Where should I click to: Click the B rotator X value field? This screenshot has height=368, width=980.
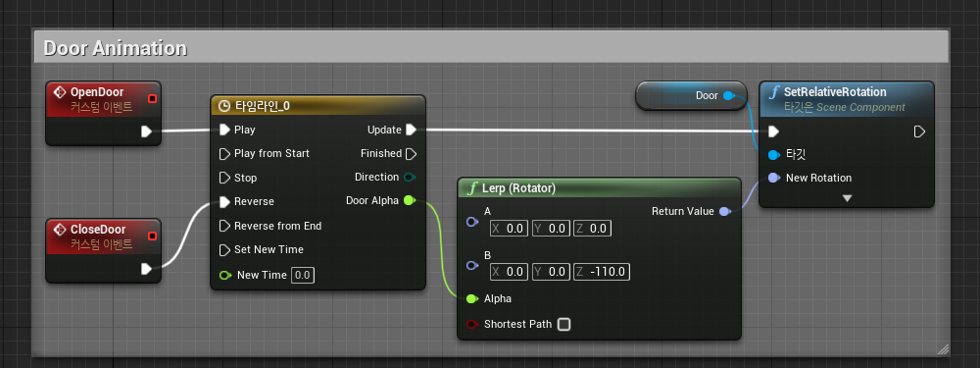tap(510, 272)
